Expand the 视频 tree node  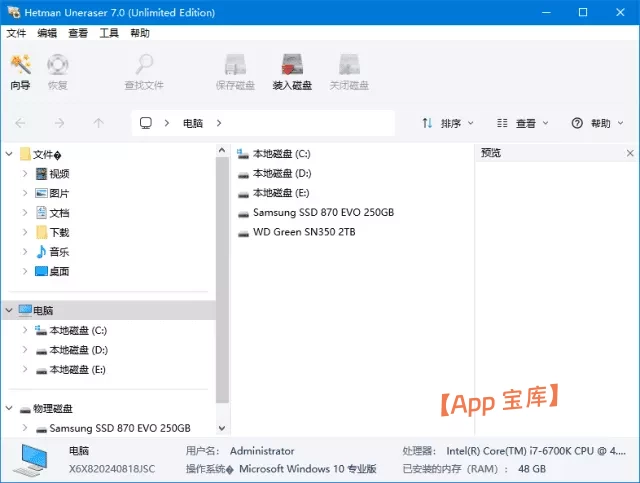(25, 174)
